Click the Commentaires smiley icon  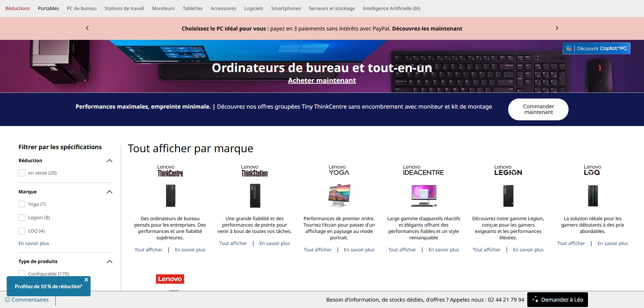tap(7, 300)
